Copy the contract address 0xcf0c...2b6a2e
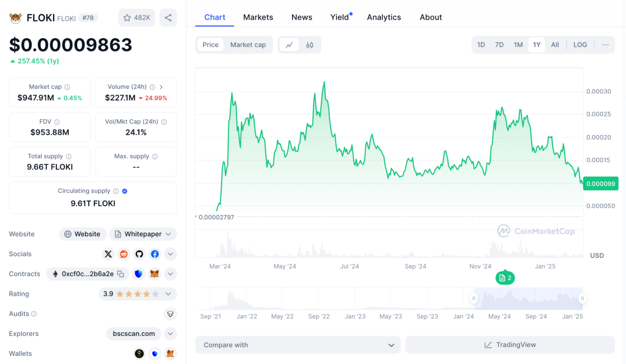This screenshot has height=364, width=626. coord(121,274)
